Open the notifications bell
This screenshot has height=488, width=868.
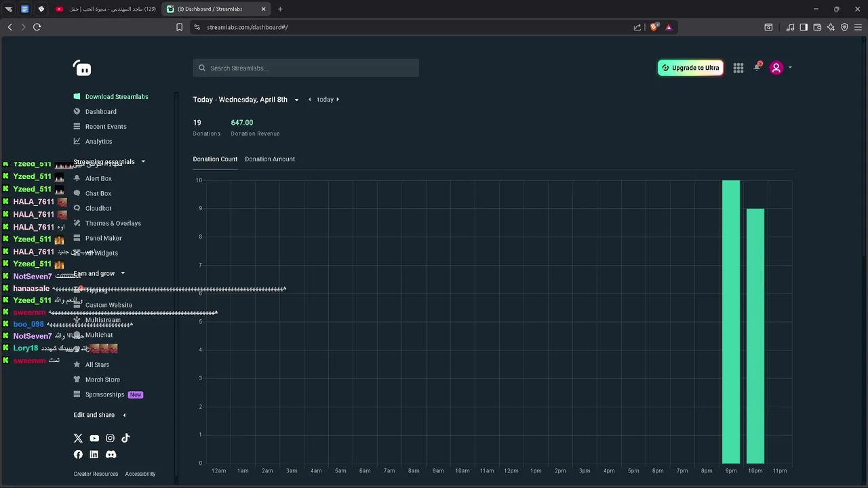point(757,67)
